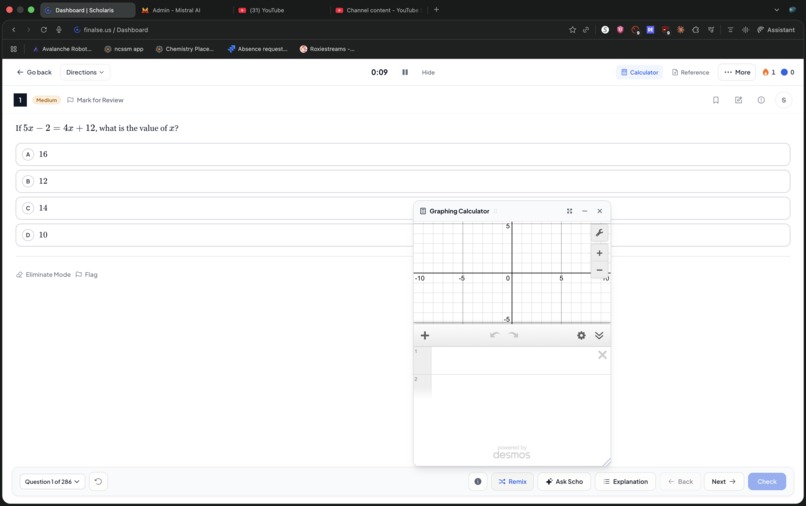Flag this question

tap(86, 275)
